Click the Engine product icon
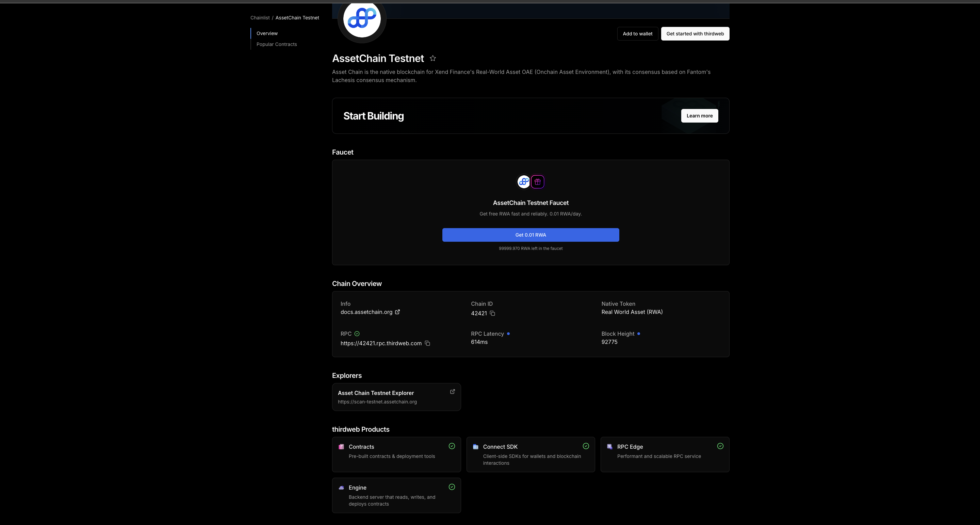 pyautogui.click(x=341, y=488)
